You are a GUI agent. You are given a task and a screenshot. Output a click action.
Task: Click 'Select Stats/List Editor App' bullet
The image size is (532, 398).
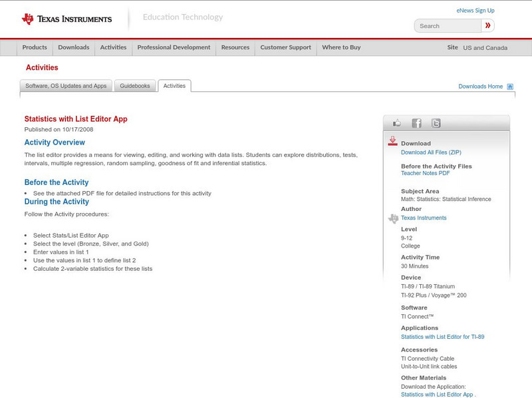pos(71,236)
